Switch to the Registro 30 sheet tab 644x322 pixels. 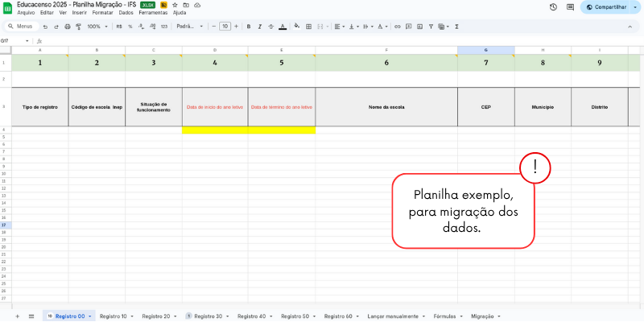pos(208,316)
